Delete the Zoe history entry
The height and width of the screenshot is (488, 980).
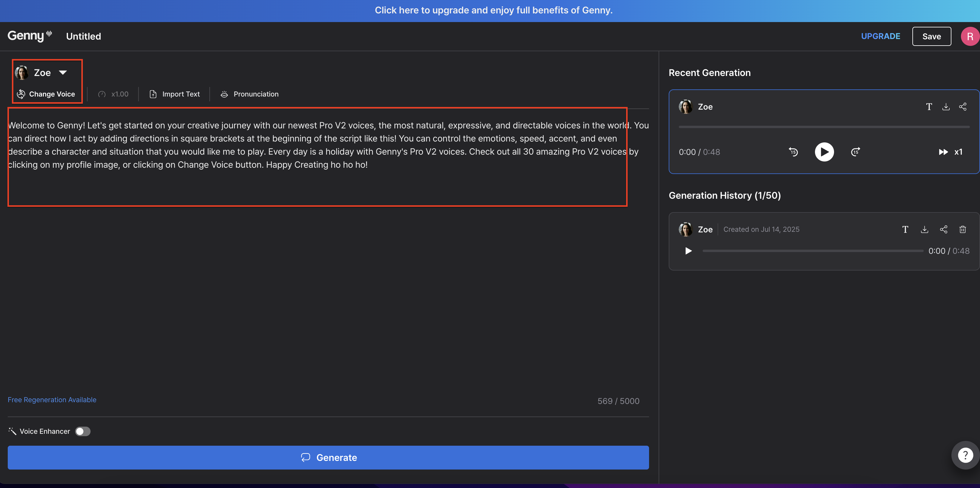[962, 229]
